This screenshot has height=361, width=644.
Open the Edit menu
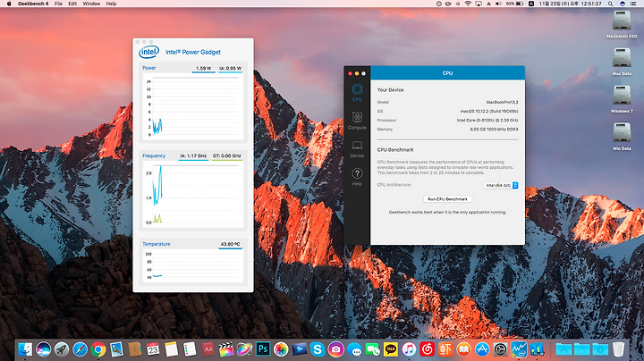click(72, 4)
